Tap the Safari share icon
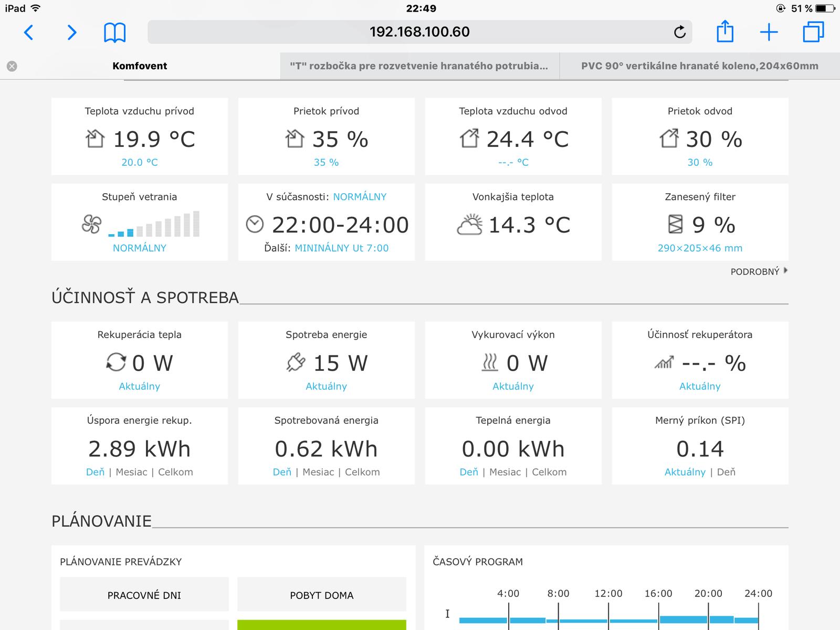The height and width of the screenshot is (630, 840). pos(725,31)
